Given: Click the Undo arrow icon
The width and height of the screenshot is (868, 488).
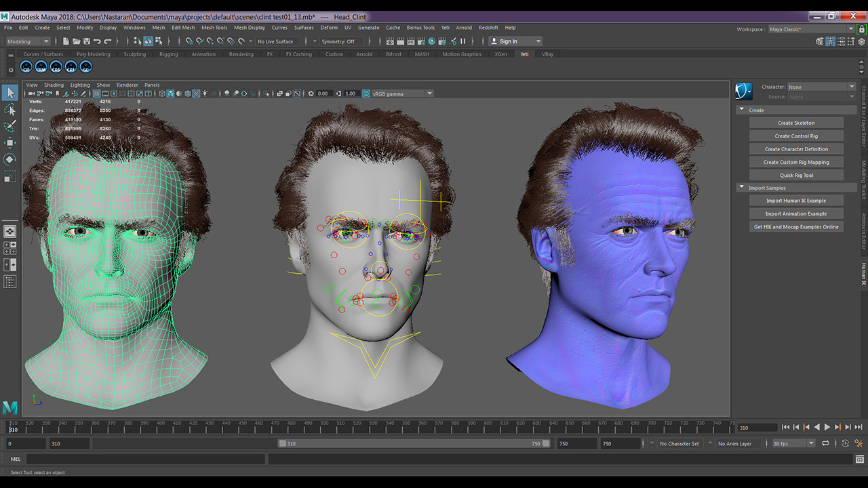Looking at the screenshot, I should [97, 41].
